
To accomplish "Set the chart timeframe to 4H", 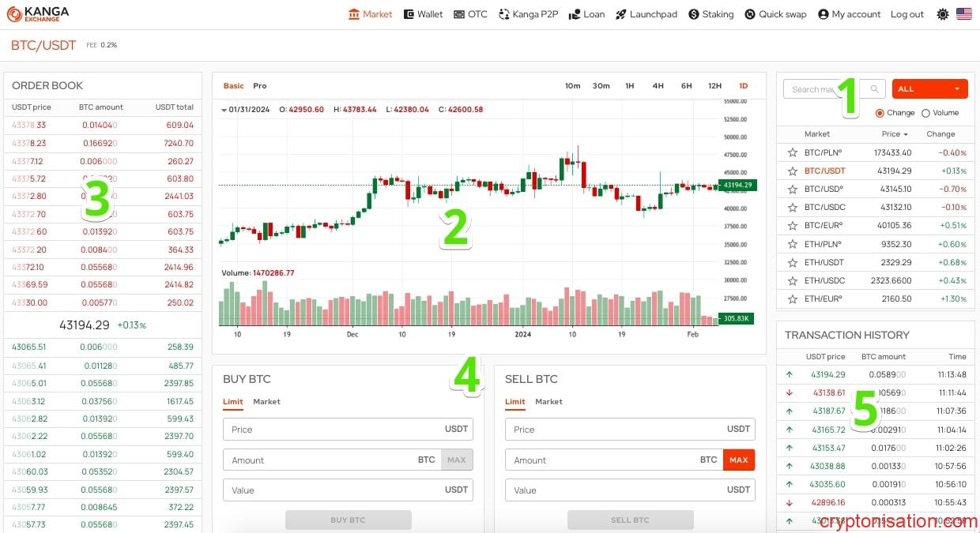I will tap(658, 86).
